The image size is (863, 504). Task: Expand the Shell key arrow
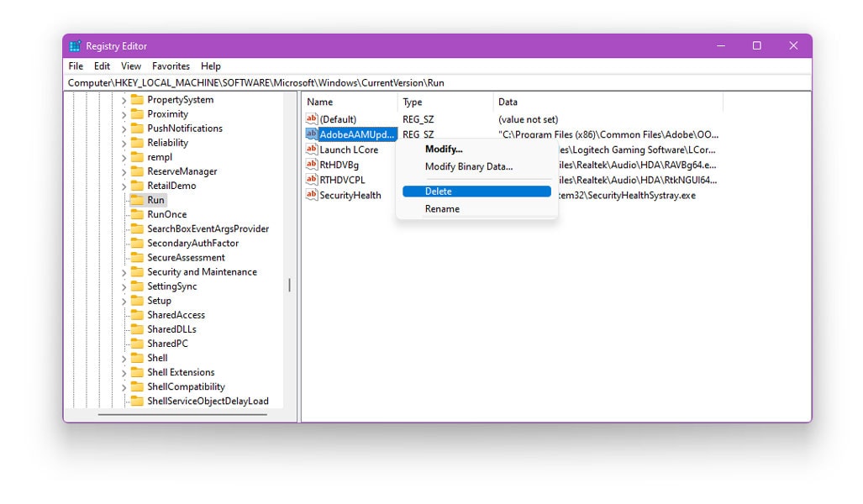coord(124,359)
